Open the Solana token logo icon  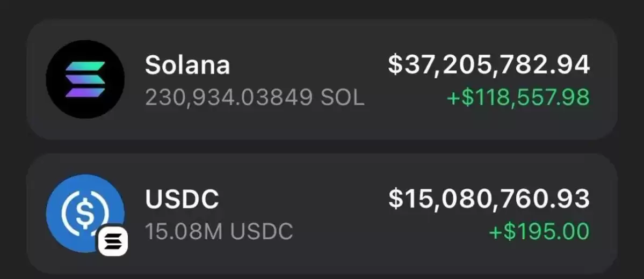pos(85,79)
